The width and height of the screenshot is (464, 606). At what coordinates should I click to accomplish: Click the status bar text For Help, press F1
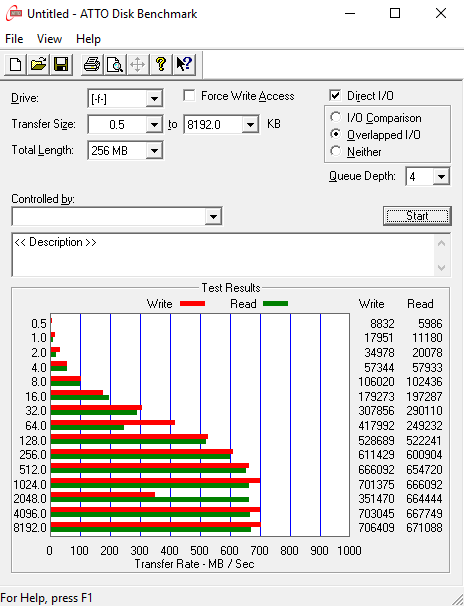tap(46, 598)
